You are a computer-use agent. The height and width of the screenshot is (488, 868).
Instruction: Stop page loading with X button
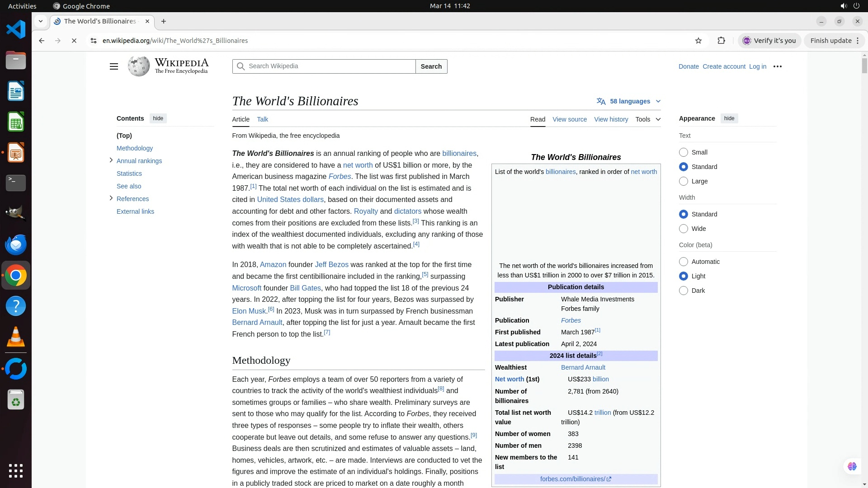[74, 41]
